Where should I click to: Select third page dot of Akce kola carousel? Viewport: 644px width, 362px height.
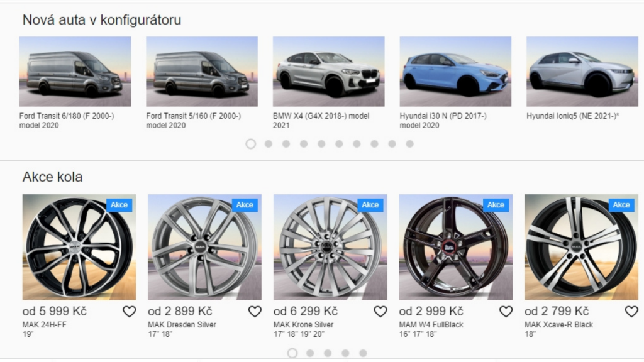coord(328,353)
